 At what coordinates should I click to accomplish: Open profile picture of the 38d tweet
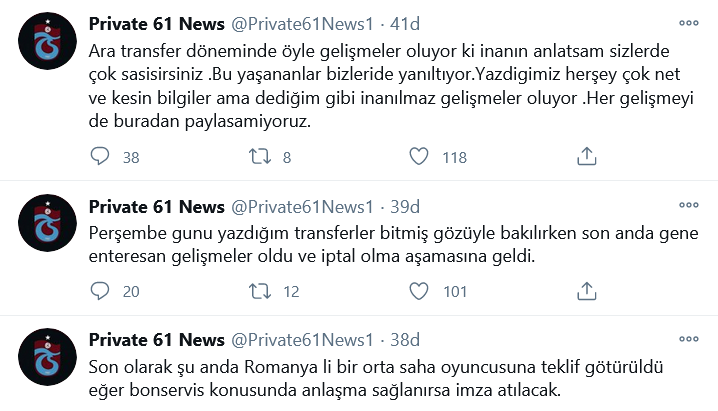[x=48, y=357]
